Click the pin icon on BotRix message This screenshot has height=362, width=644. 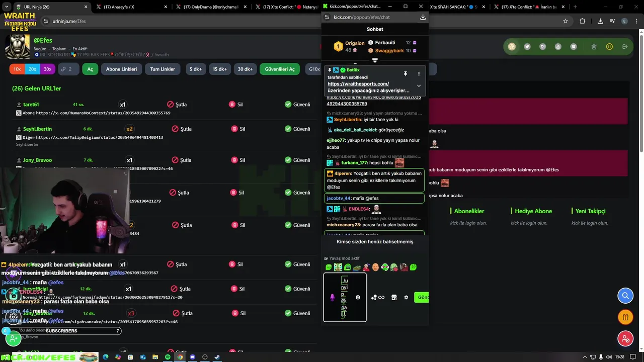(x=405, y=74)
